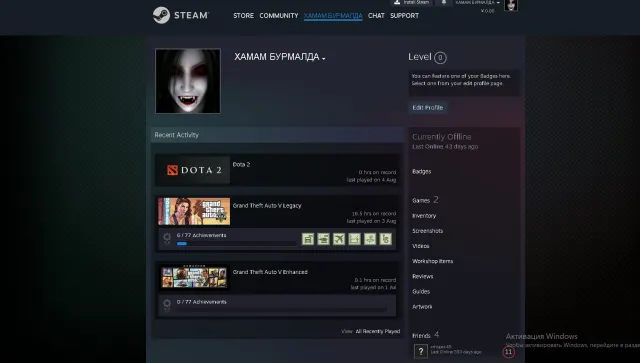Image resolution: width=640 pixels, height=363 pixels.
Task: Click the edit profile link in badge text
Action: click(x=476, y=83)
